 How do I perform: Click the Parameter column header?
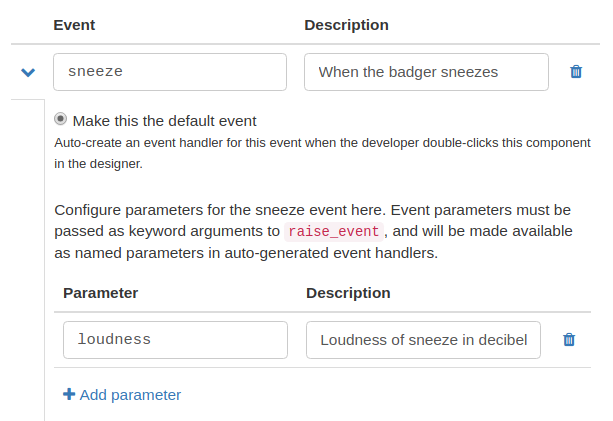point(101,293)
